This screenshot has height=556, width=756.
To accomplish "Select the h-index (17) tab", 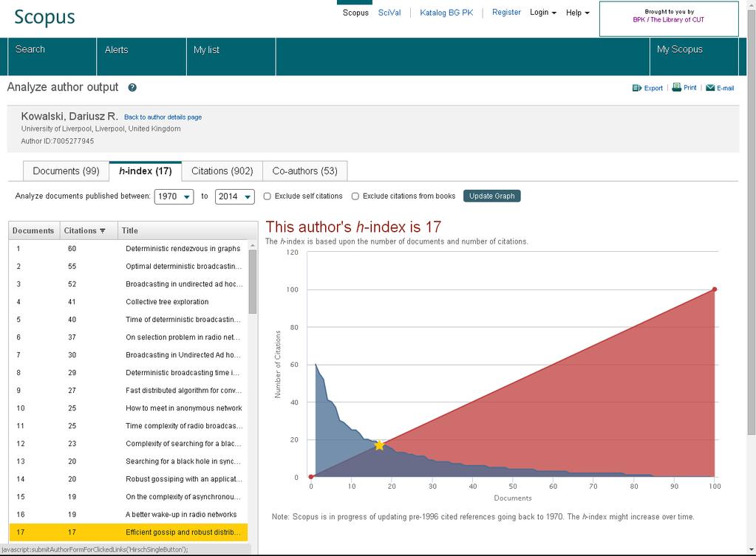I will (146, 171).
